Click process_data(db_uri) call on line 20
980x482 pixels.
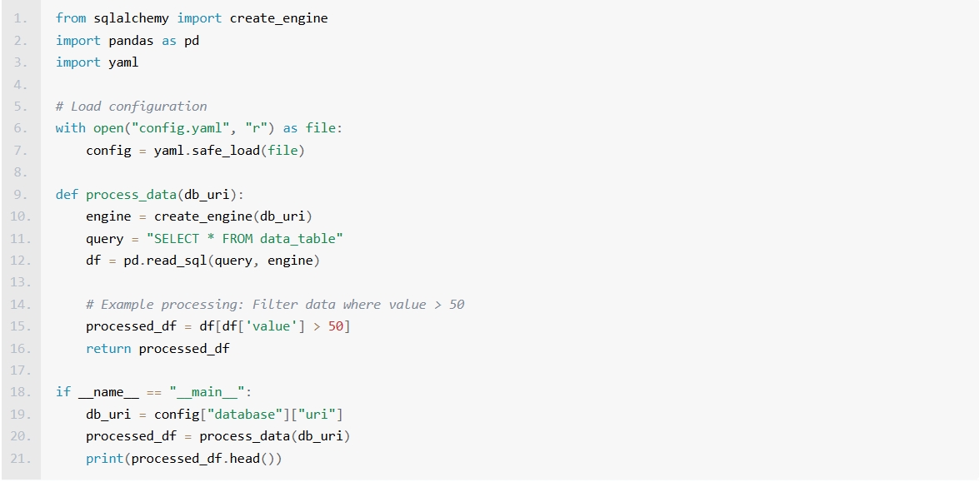pyautogui.click(x=275, y=436)
